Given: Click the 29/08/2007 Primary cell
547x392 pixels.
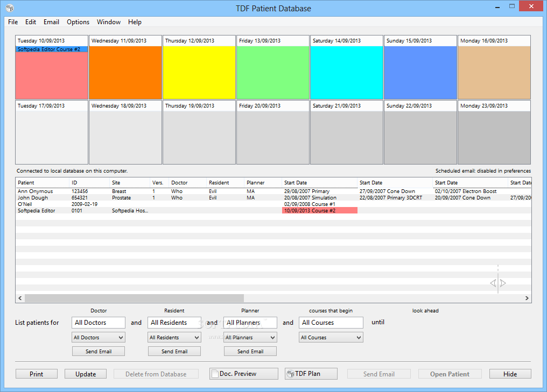Looking at the screenshot, I should point(320,191).
